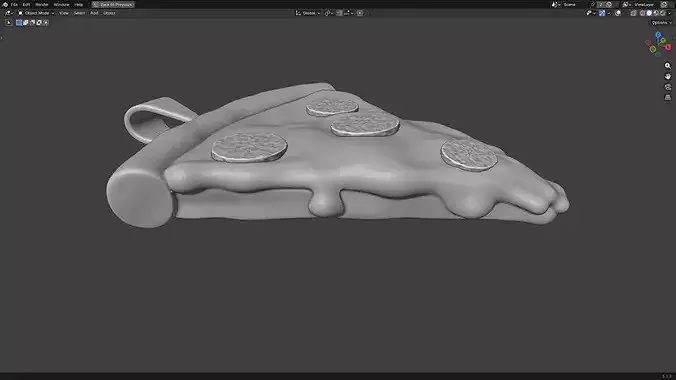This screenshot has height=380, width=676.
Task: Switch to material preview shading
Action: pyautogui.click(x=656, y=13)
